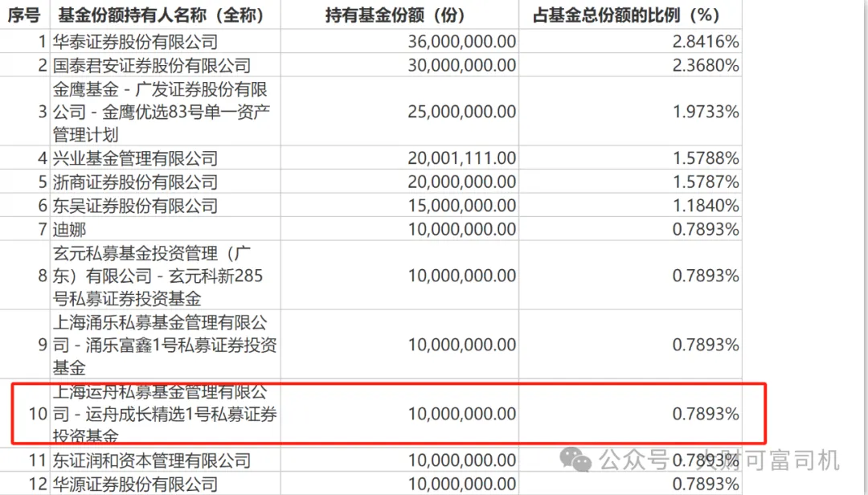Screen dimensions: 868x495
Task: Click the header "占基金总份额的比例（%）"
Action: click(626, 15)
